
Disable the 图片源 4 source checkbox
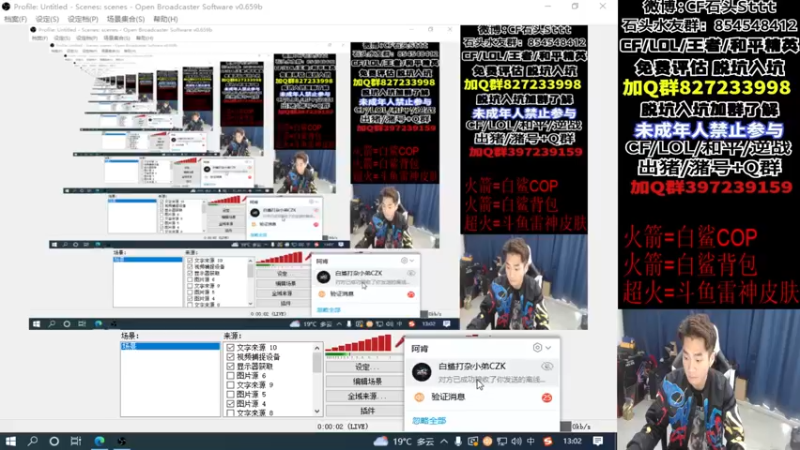[231, 404]
